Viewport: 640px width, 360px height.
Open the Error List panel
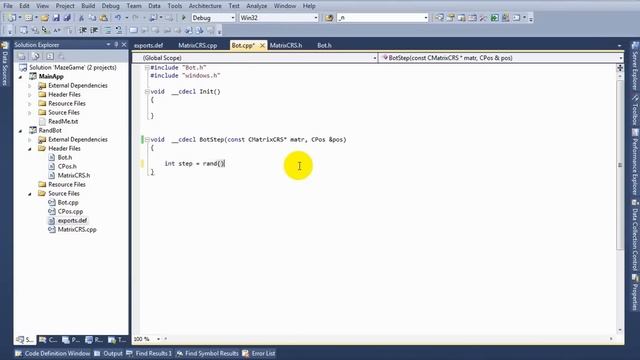(x=259, y=353)
